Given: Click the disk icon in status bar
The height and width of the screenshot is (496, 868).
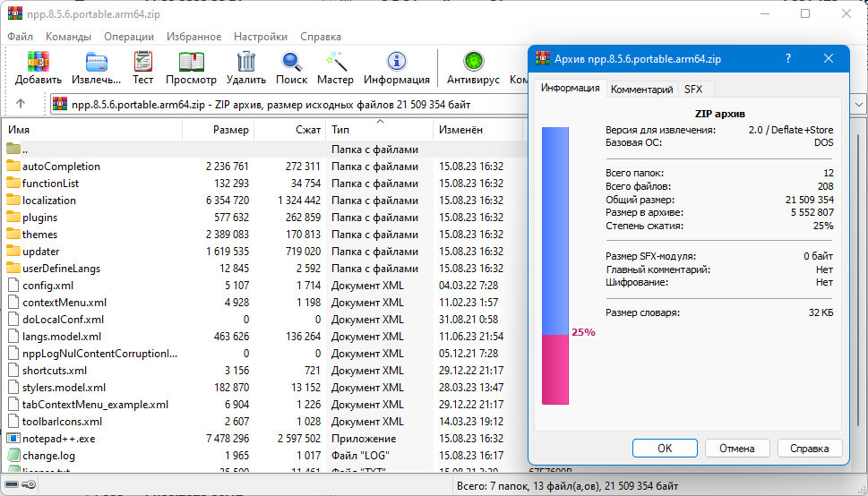Looking at the screenshot, I should (x=12, y=485).
